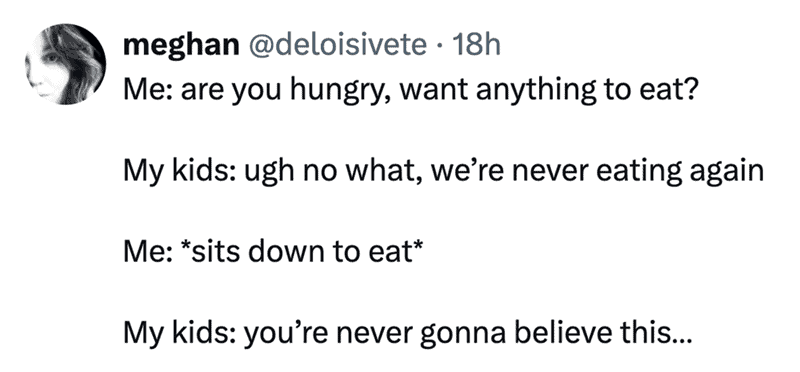Select the final line 'you're never gonna believe this'
Image resolution: width=800 pixels, height=372 pixels.
pyautogui.click(x=407, y=334)
